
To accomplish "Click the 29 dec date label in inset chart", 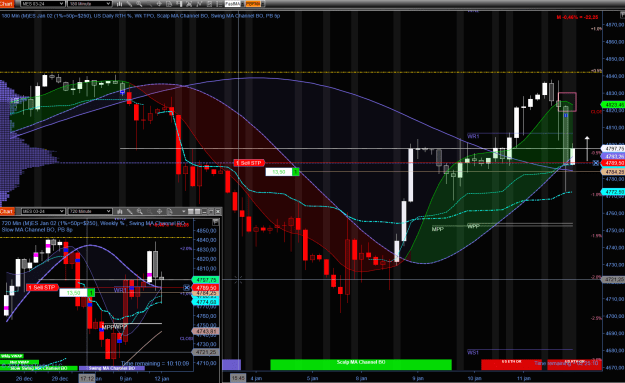I will click(x=60, y=379).
